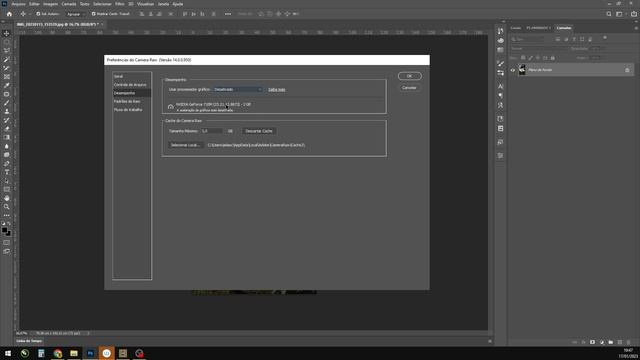The image size is (640, 360).
Task: Open the Arquivo menu
Action: pos(18,4)
